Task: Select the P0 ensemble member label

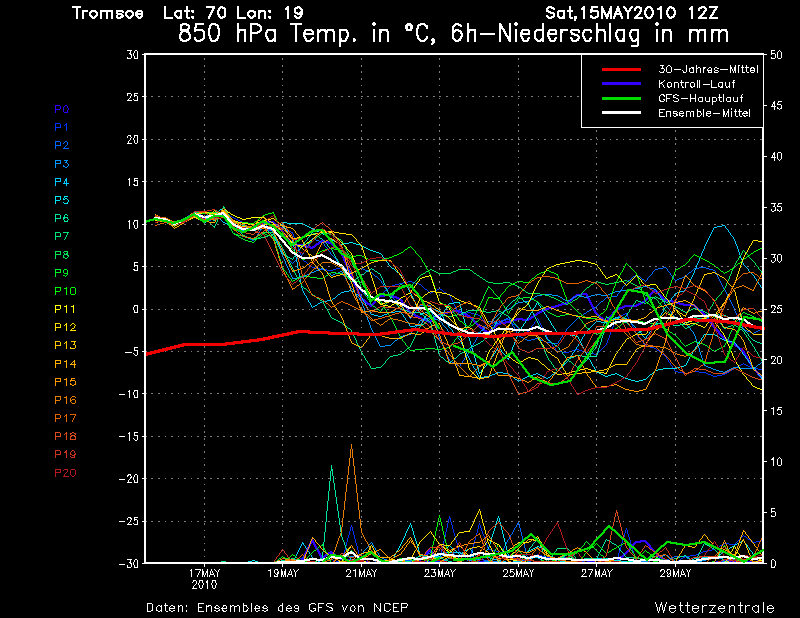Action: point(61,109)
